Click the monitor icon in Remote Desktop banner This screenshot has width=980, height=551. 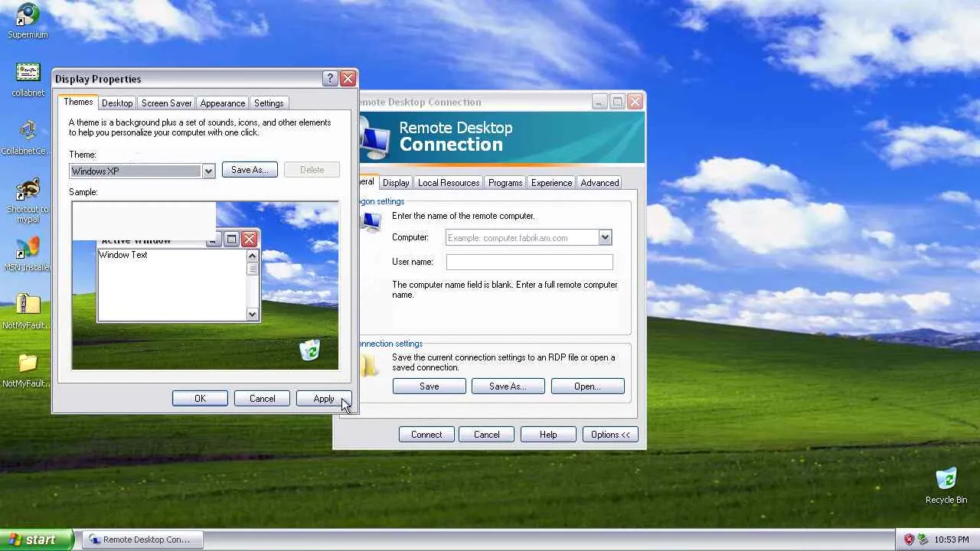[374, 139]
